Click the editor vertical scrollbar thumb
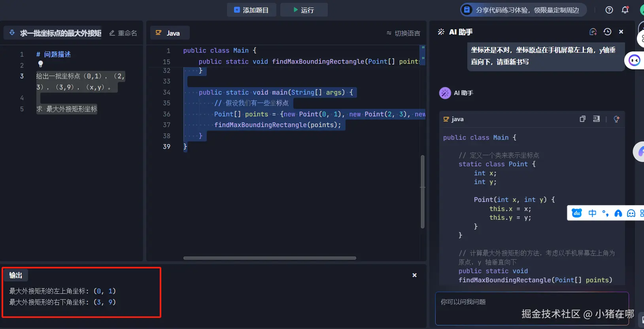644x329 pixels. 423,192
